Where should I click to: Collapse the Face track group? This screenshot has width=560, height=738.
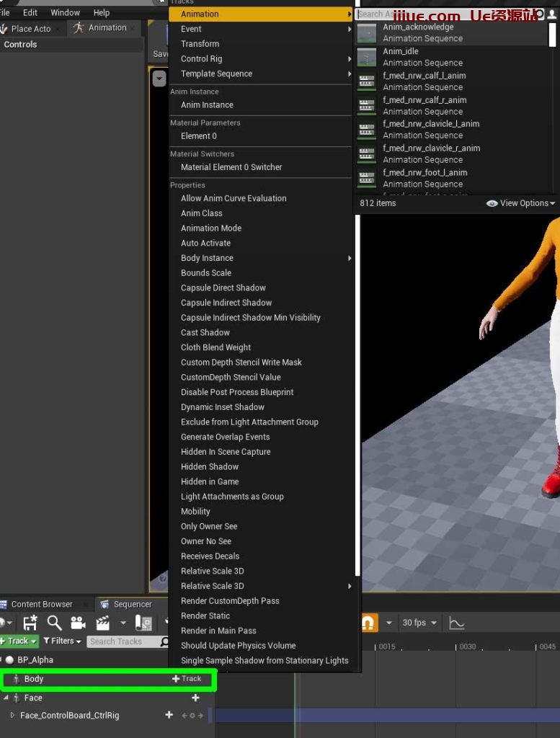pyautogui.click(x=6, y=698)
